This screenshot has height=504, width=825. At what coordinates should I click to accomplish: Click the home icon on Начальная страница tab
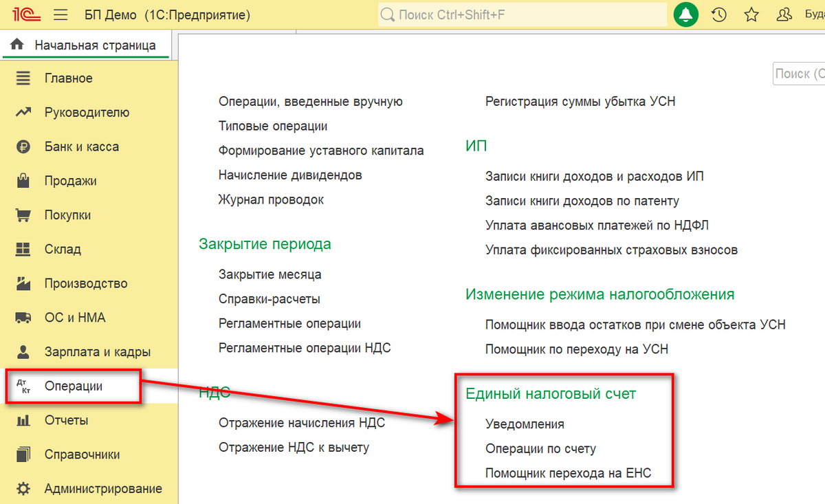[18, 45]
